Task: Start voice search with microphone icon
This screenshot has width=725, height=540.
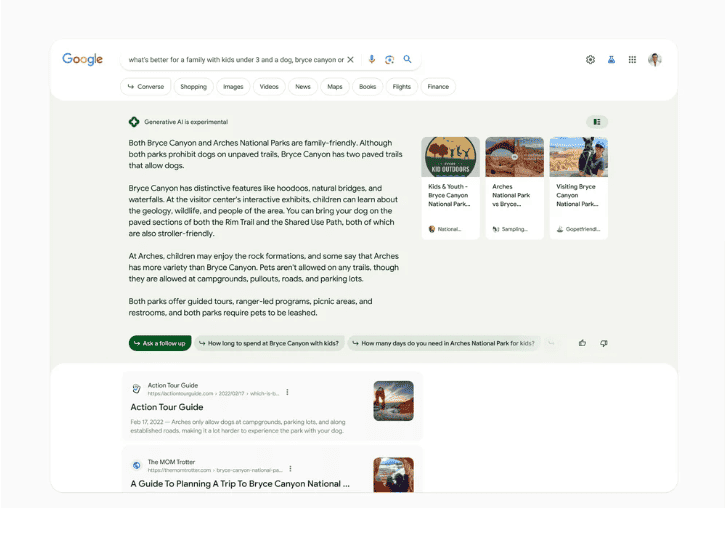Action: point(372,59)
